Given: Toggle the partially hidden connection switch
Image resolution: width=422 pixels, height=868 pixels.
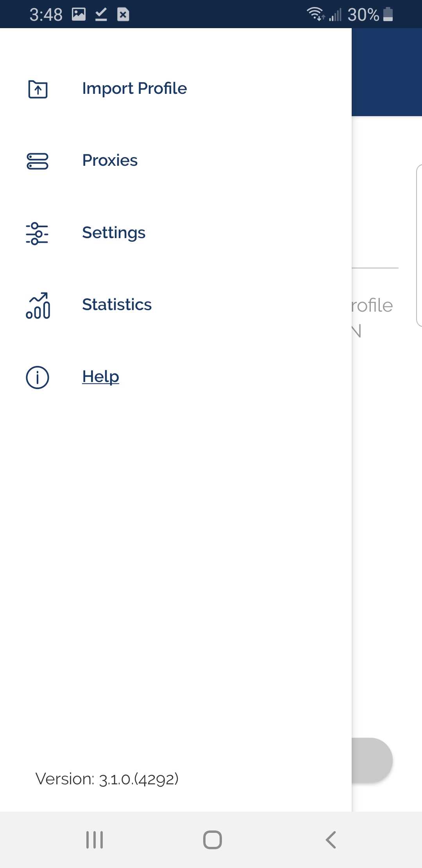Looking at the screenshot, I should point(372,760).
